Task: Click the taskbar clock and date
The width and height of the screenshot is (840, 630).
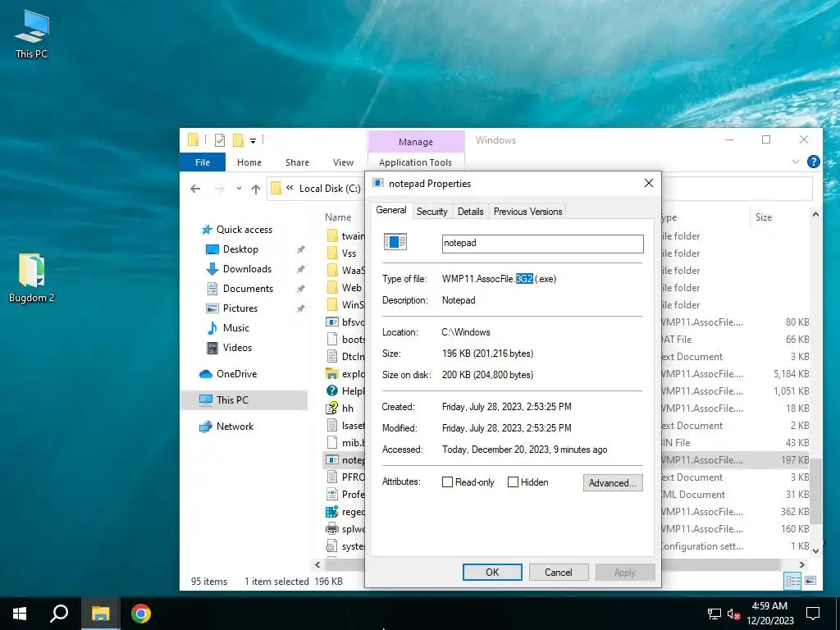Action: point(769,614)
